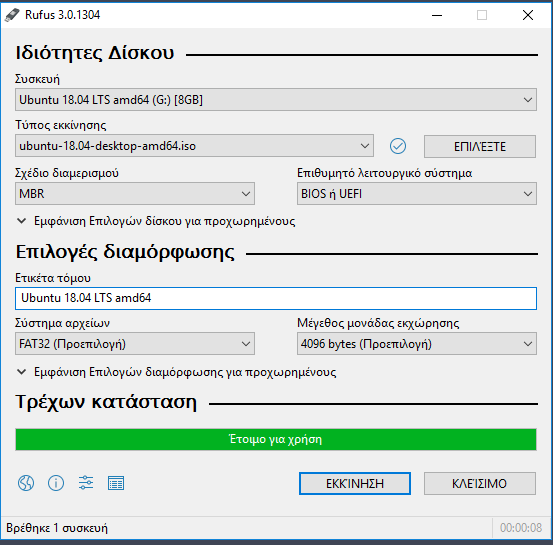The image size is (553, 545).
Task: Click the Σχέδιο διαμερισμού label
Action: (67, 173)
